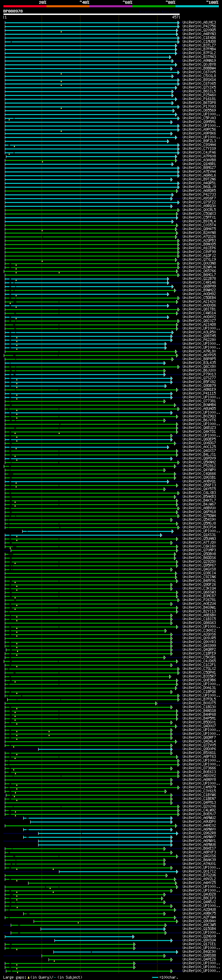Open hit UniRef100_C1E4D6
222x980 pixels.
pyautogui.click(x=199, y=38)
